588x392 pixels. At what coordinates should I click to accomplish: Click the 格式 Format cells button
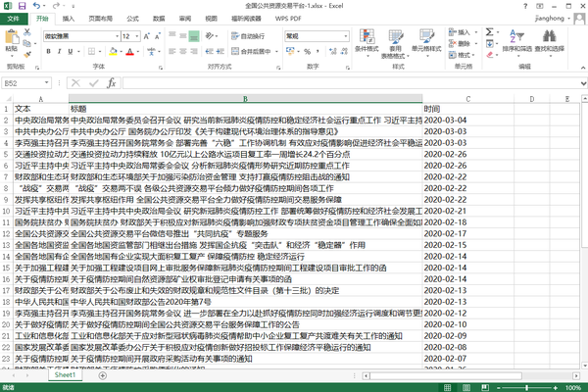pyautogui.click(x=460, y=55)
